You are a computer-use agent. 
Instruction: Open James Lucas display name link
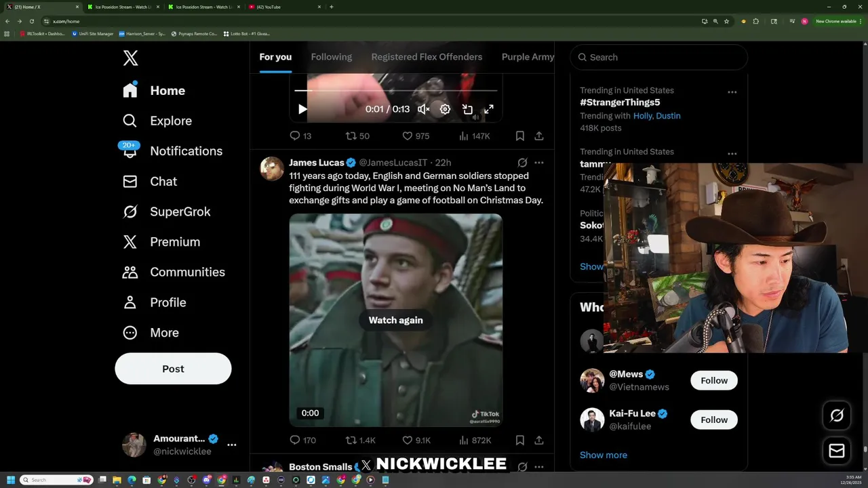[x=317, y=163]
